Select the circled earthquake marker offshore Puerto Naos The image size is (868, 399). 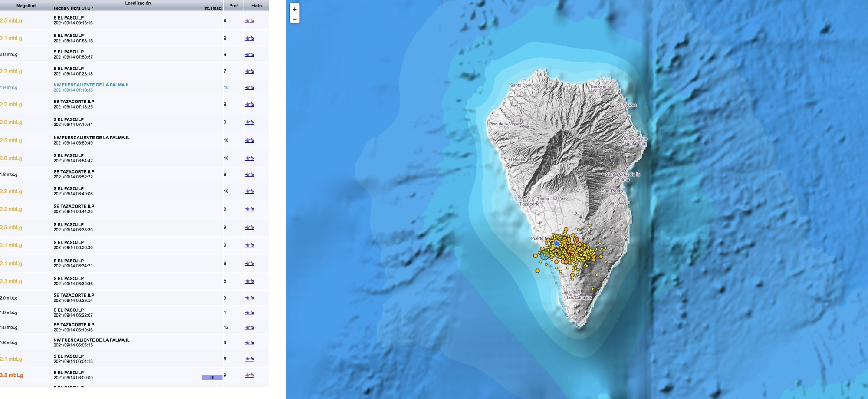[x=545, y=256]
